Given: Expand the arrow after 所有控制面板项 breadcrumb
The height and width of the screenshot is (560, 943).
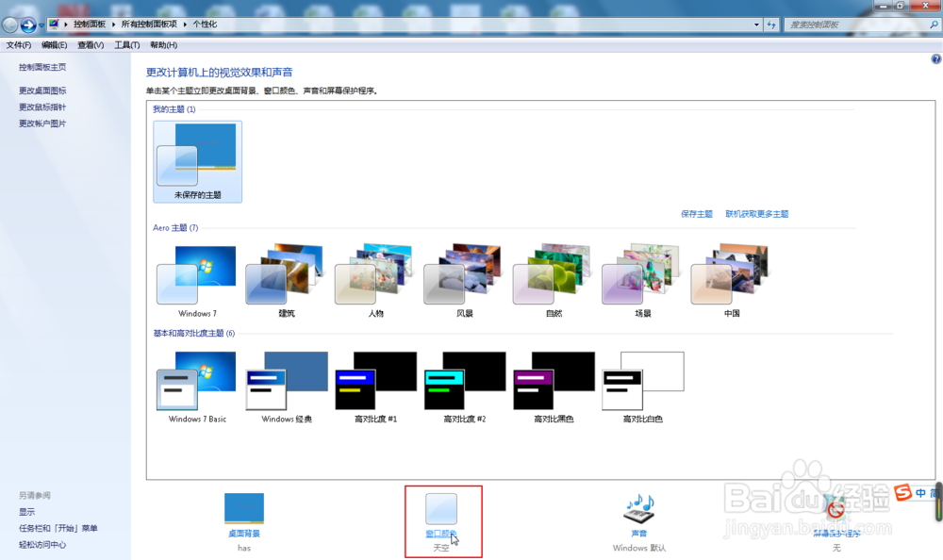Looking at the screenshot, I should coord(185,25).
